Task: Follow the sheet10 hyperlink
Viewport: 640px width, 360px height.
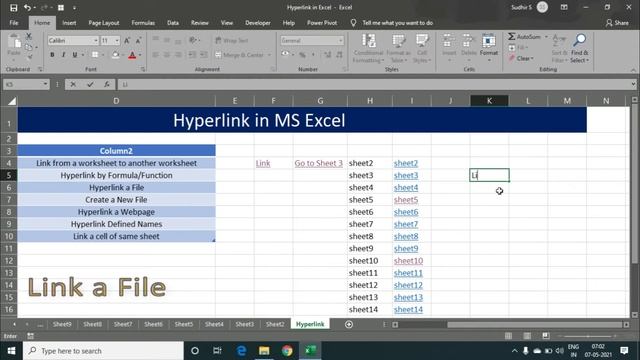Action: [x=408, y=260]
